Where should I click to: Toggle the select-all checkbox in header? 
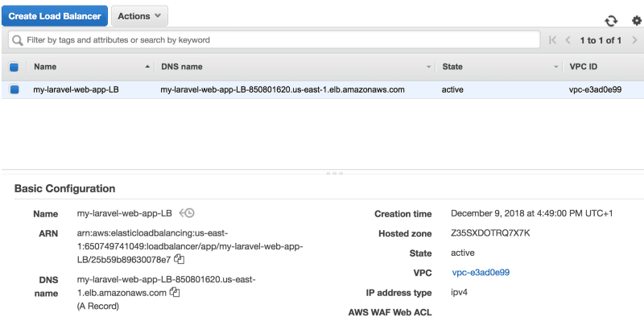(14, 67)
